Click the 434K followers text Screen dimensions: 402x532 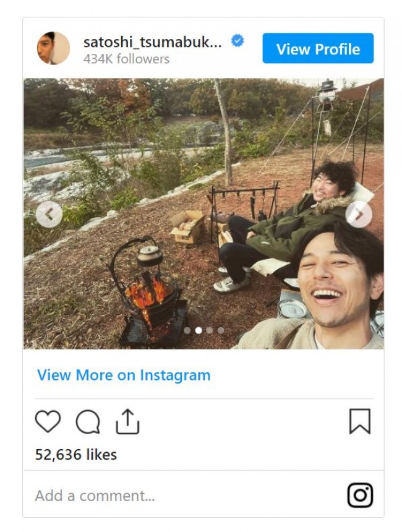tap(126, 59)
